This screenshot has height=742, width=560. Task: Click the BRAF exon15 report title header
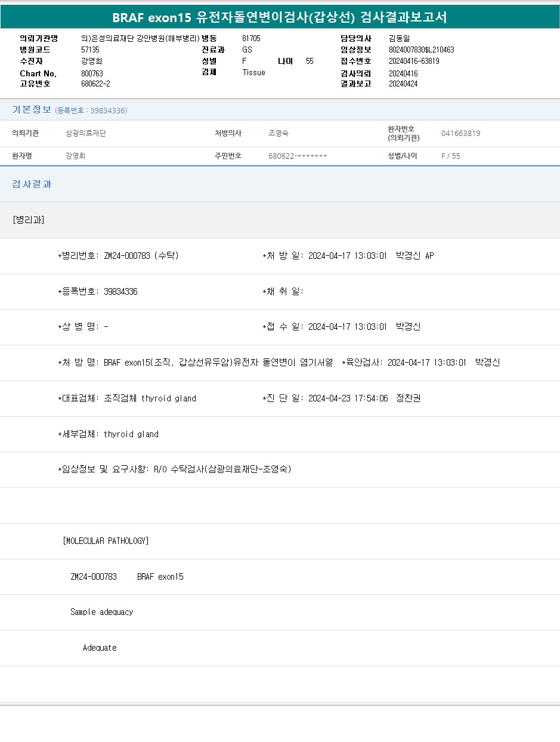(x=280, y=17)
